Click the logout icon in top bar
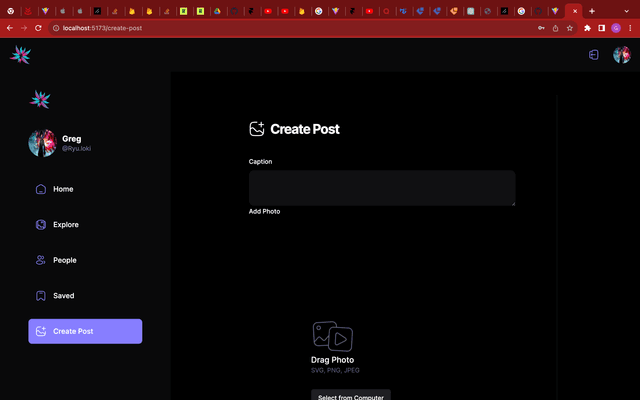Viewport: 640px width, 400px height. click(593, 55)
